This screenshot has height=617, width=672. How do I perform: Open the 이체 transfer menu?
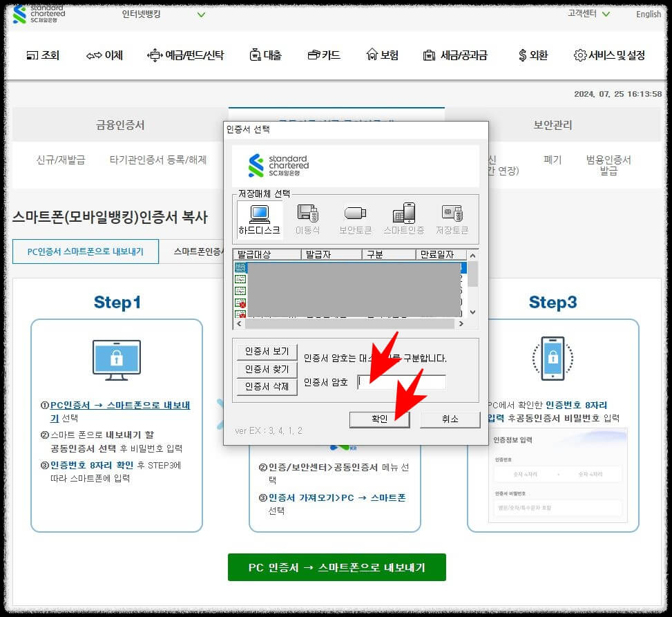(x=104, y=55)
